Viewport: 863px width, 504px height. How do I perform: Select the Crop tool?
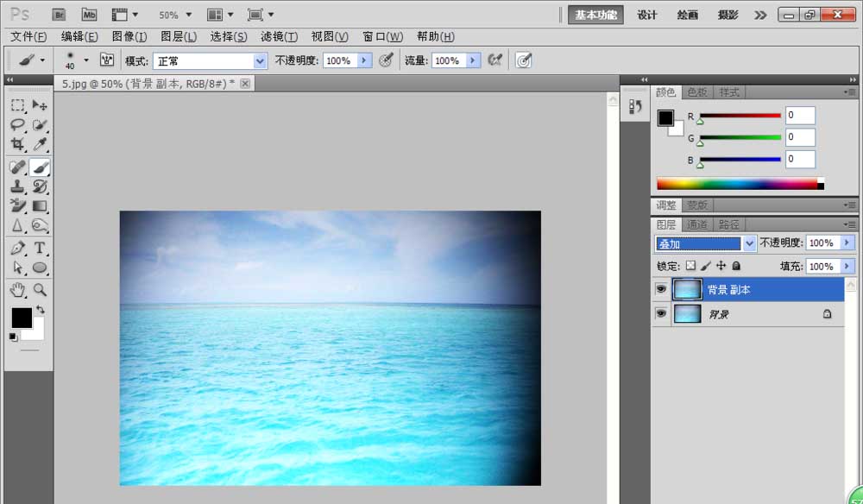pos(17,144)
